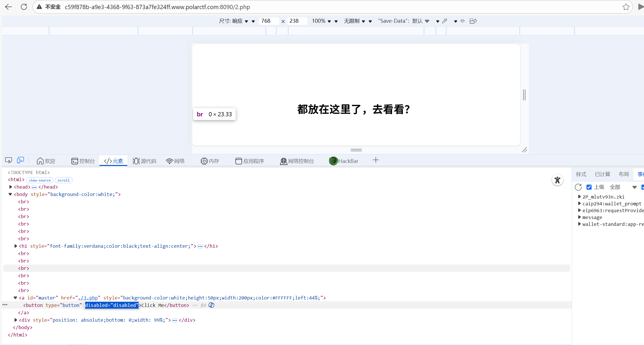
Task: Expand the h1 element node
Action: pos(16,246)
